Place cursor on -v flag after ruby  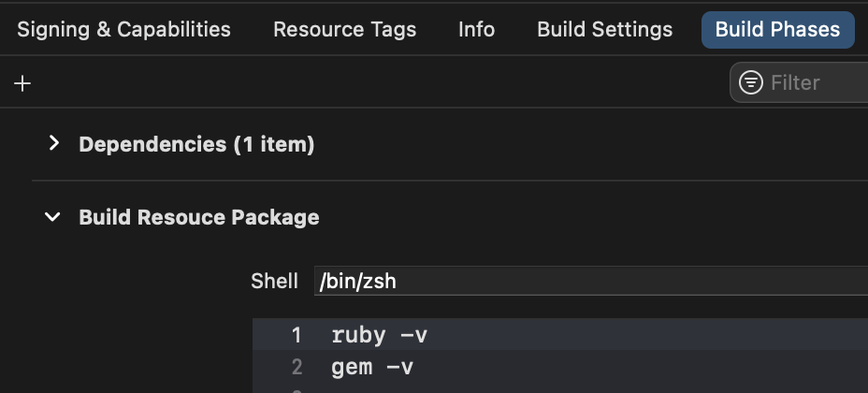point(413,335)
